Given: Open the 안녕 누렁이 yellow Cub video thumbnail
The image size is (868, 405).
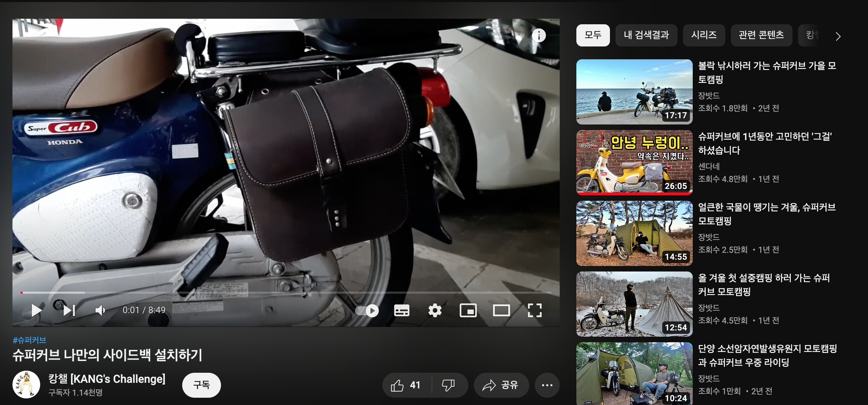Looking at the screenshot, I should tap(634, 162).
